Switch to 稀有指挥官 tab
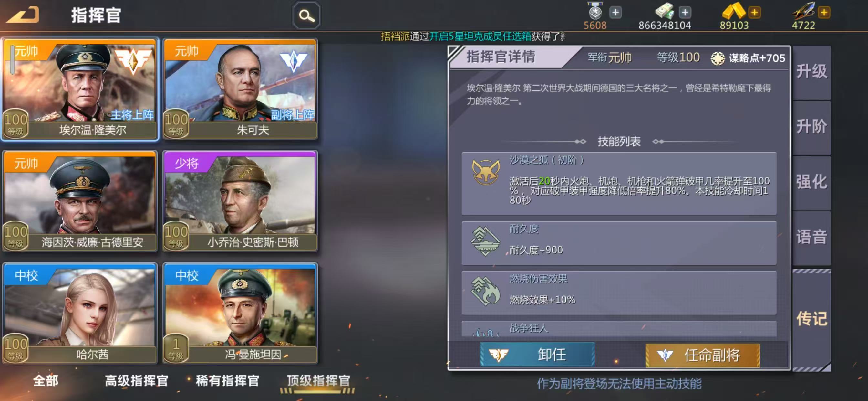The image size is (868, 401). (227, 381)
